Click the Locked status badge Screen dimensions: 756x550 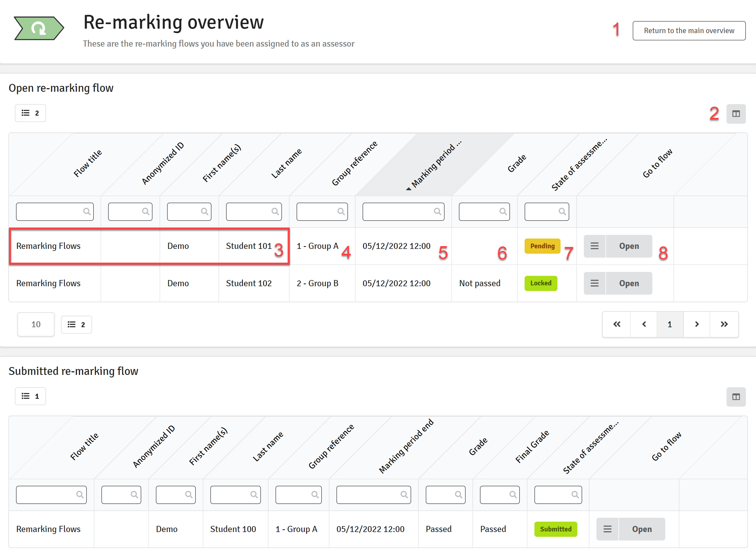click(x=541, y=283)
